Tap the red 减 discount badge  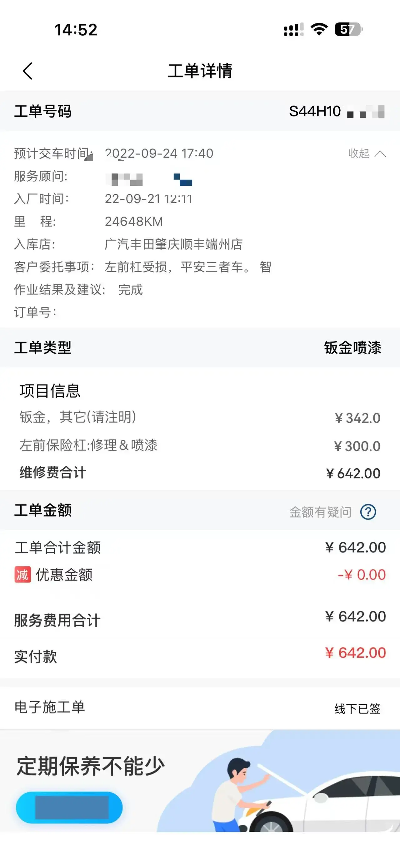[22, 575]
